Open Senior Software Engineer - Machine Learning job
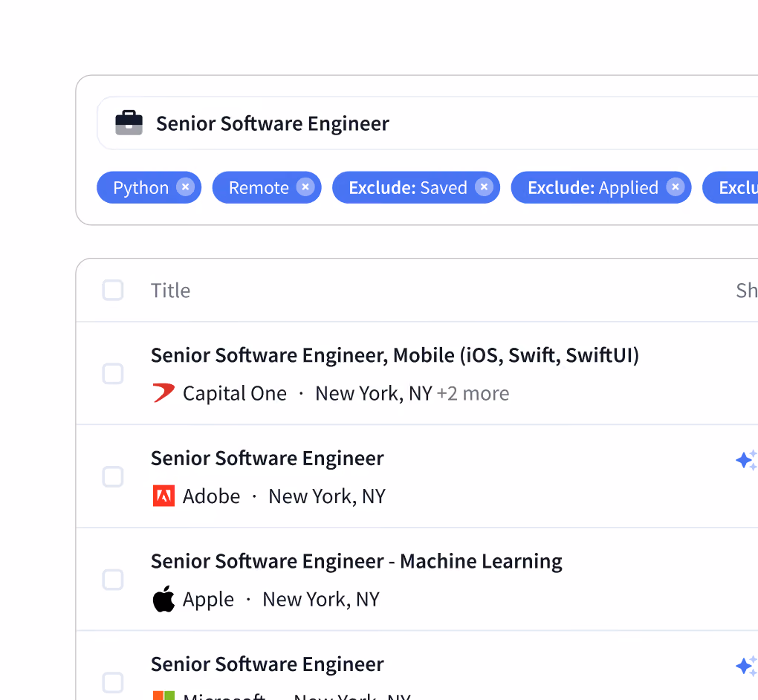The image size is (758, 700). pos(356,561)
